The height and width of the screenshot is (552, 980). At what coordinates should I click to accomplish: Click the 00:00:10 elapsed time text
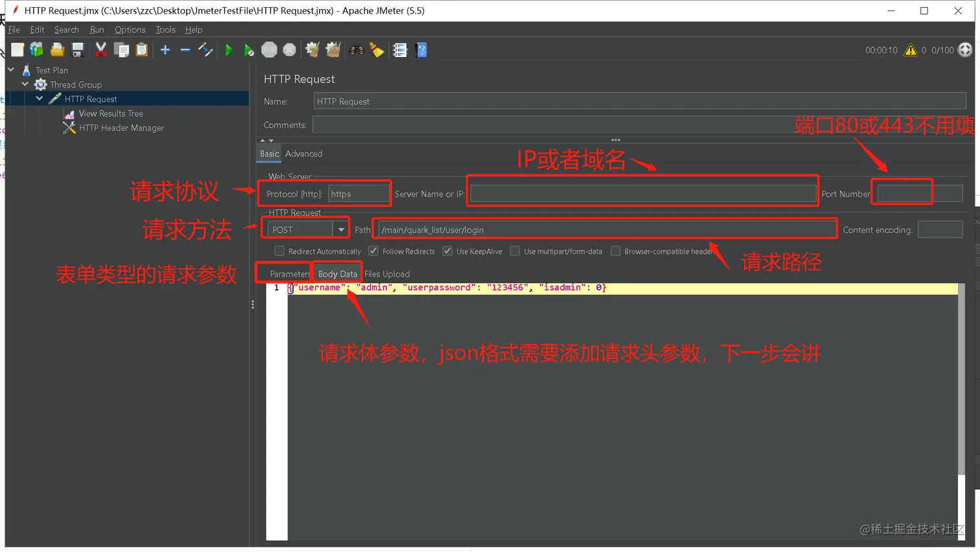(x=881, y=50)
